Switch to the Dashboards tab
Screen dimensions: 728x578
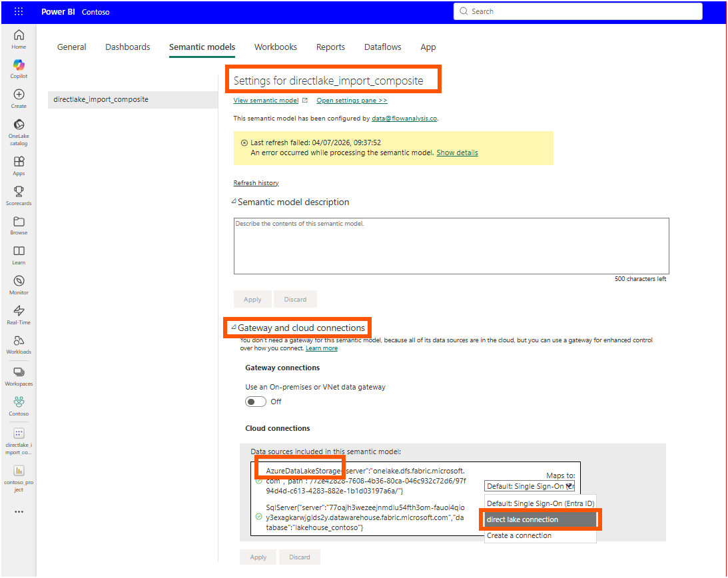coord(128,47)
